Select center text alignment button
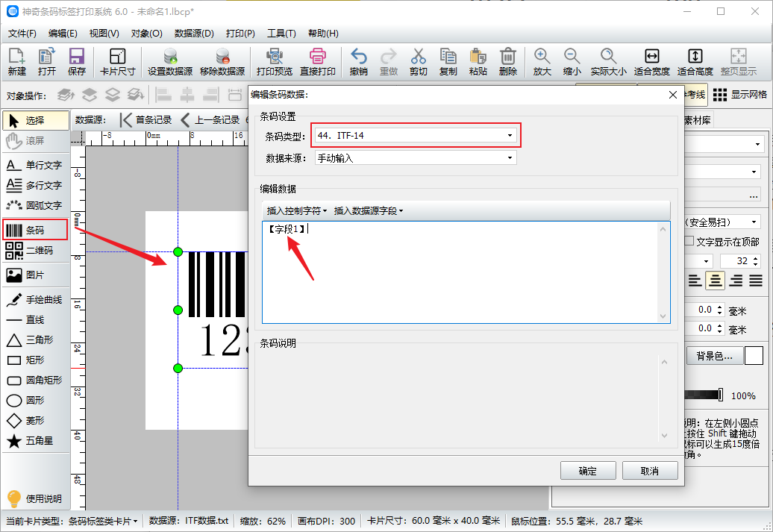The image size is (773, 532). [x=716, y=281]
